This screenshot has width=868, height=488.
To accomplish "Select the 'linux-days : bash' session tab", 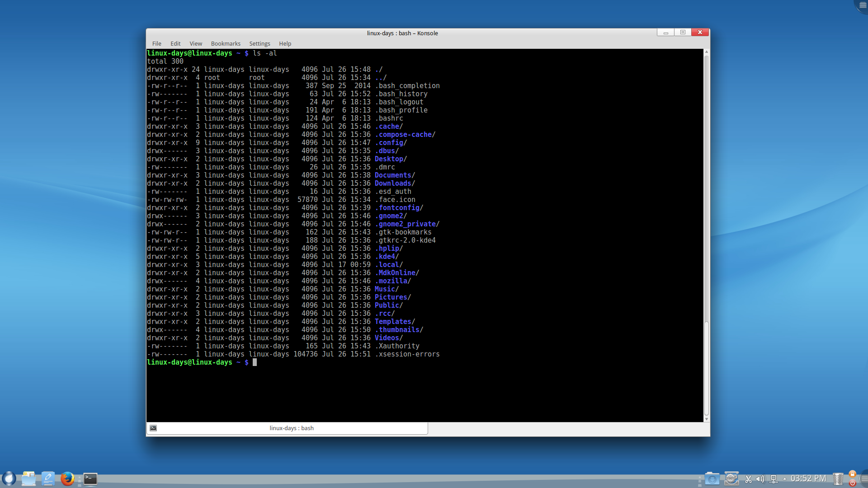I will pos(288,428).
